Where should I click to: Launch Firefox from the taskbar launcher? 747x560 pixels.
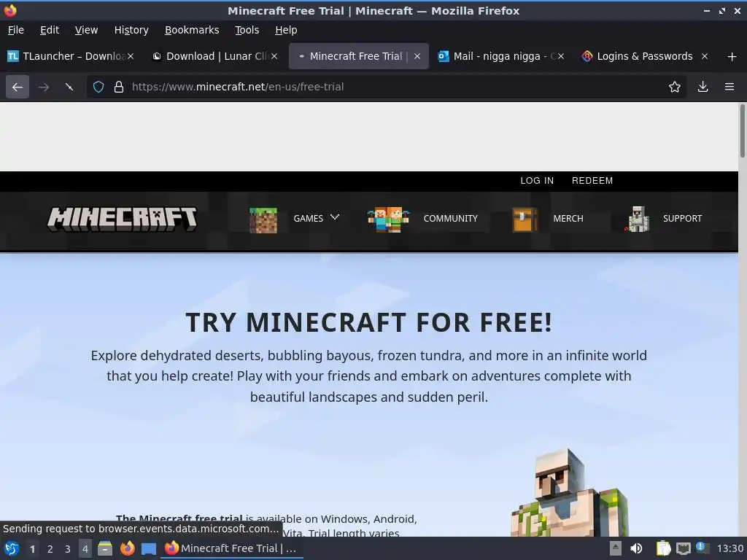click(127, 548)
